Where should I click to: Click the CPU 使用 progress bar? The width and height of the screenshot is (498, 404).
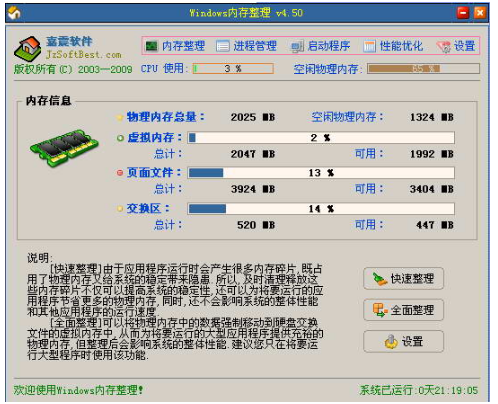click(x=233, y=69)
